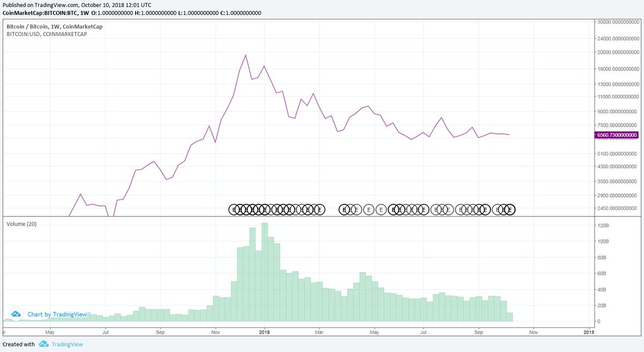Viewport: 644px width, 352px height.
Task: Click the purple 6560.73 current price label
Action: click(x=616, y=135)
